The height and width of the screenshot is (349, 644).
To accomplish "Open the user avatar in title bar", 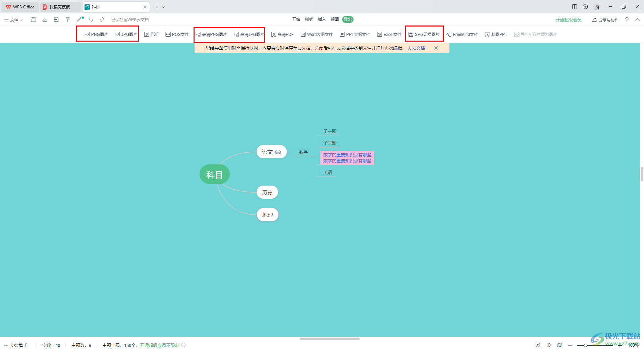I will [597, 7].
